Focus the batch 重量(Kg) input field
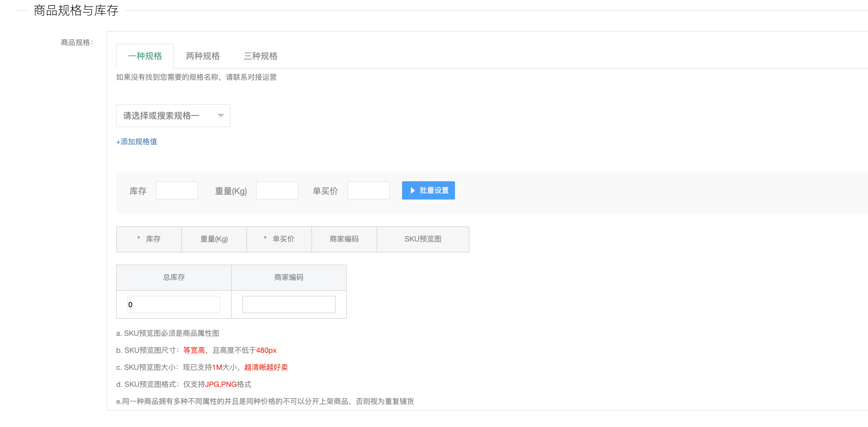 tap(277, 190)
